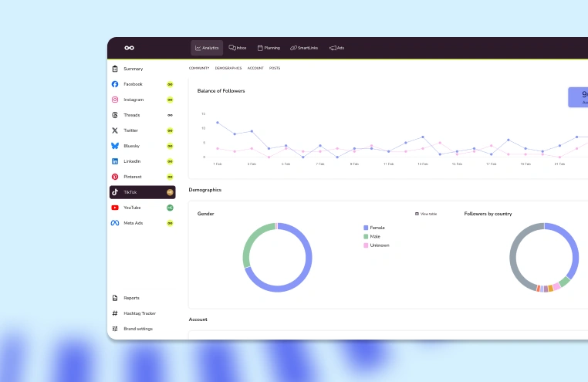
Task: Toggle the Male series in gender legend
Action: 374,236
